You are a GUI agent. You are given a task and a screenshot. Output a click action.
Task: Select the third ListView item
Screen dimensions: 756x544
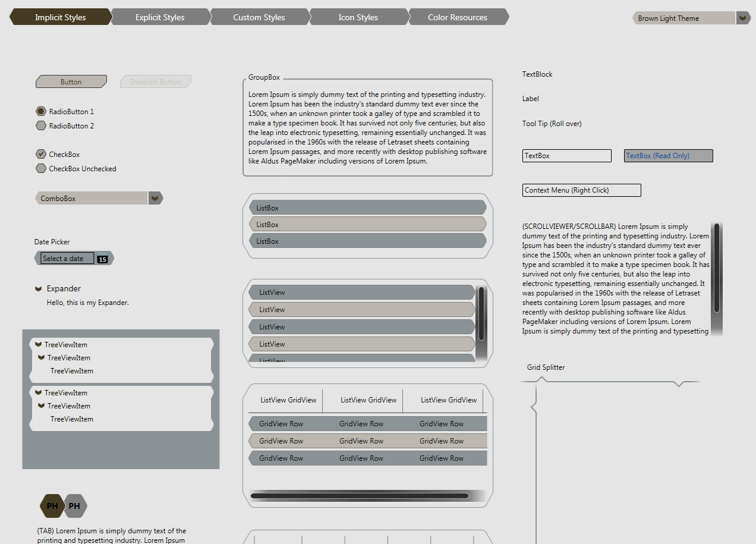point(362,326)
